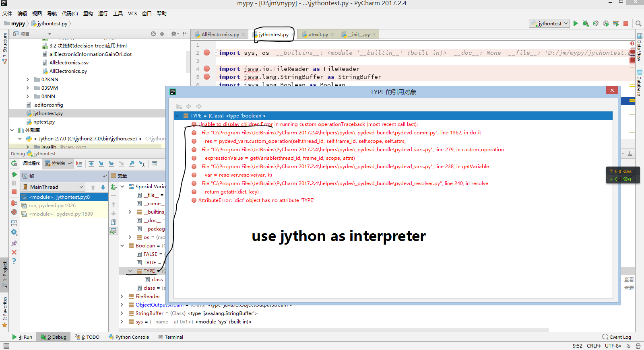Switch to 控制台 console tab in debugger

[58, 164]
